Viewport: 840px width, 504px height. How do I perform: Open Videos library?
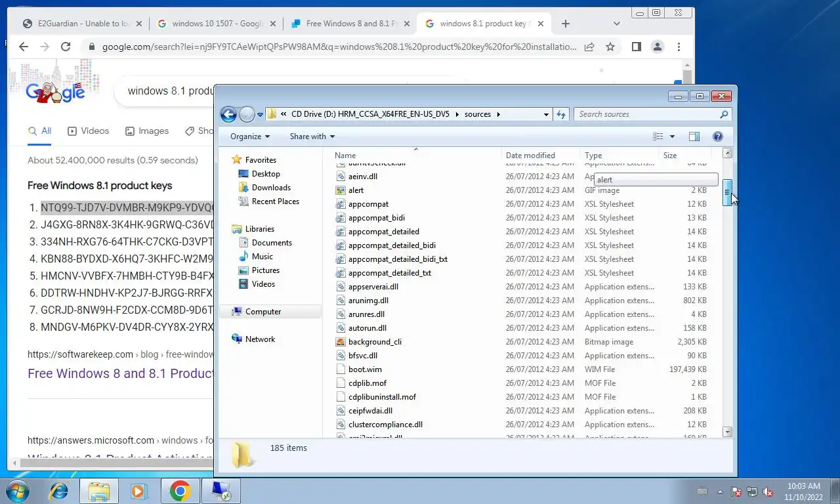(263, 284)
